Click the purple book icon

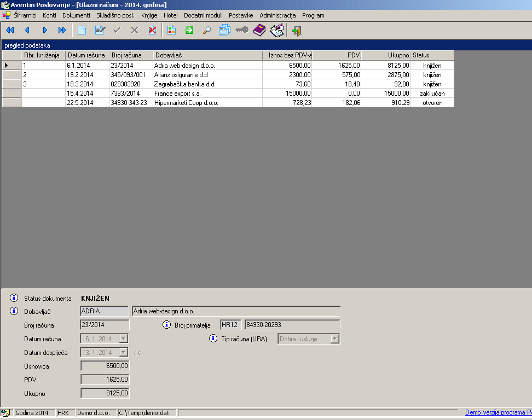tap(259, 31)
